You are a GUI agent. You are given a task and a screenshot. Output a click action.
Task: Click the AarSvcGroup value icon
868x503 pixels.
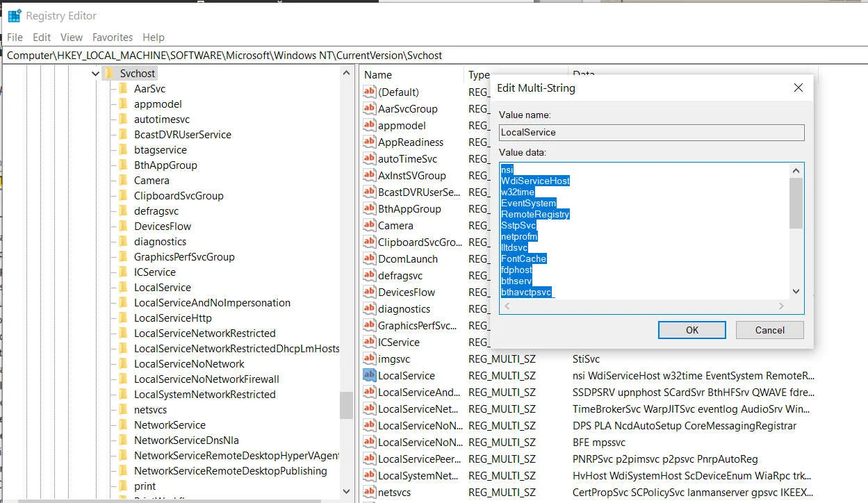click(369, 108)
